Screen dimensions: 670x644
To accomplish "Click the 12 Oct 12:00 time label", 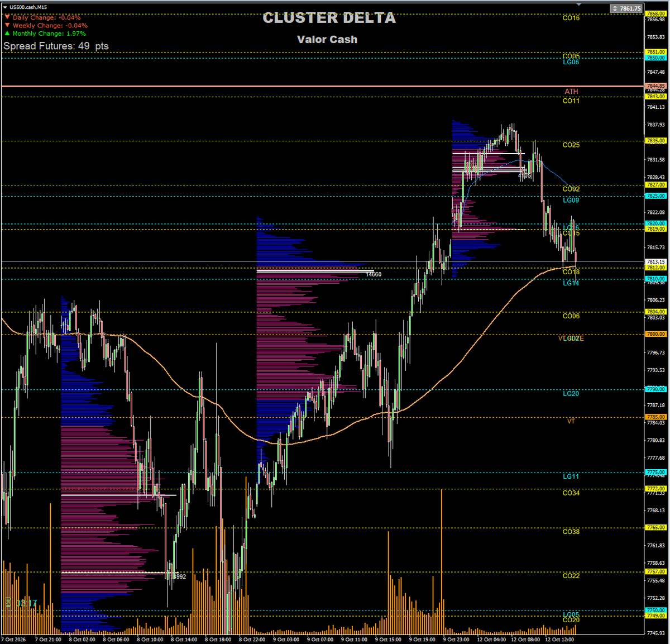I will [560, 640].
